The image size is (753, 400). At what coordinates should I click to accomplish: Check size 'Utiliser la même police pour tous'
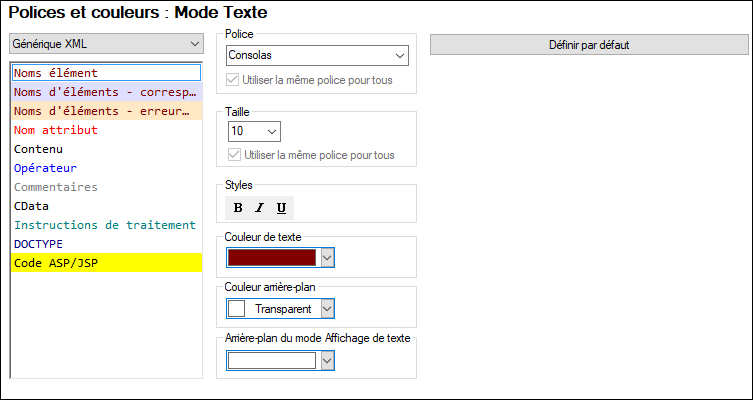[x=234, y=155]
